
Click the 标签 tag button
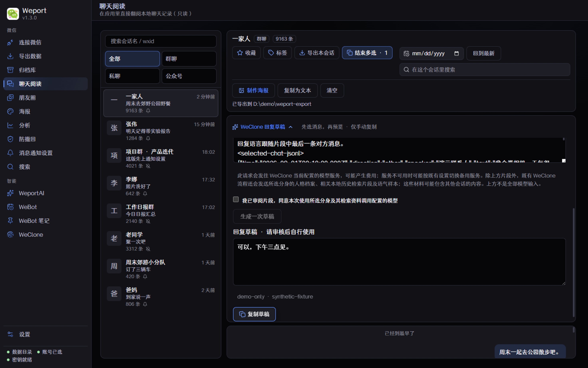pyautogui.click(x=277, y=53)
